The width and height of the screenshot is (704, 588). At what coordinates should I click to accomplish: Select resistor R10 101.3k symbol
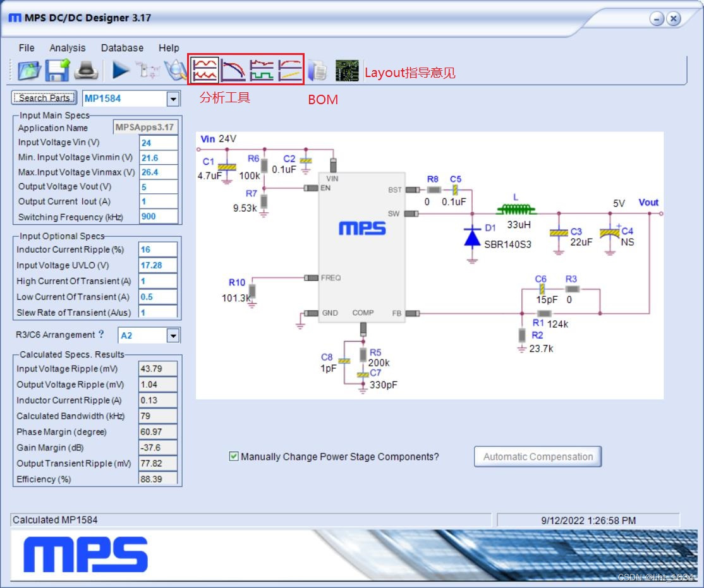(x=252, y=291)
